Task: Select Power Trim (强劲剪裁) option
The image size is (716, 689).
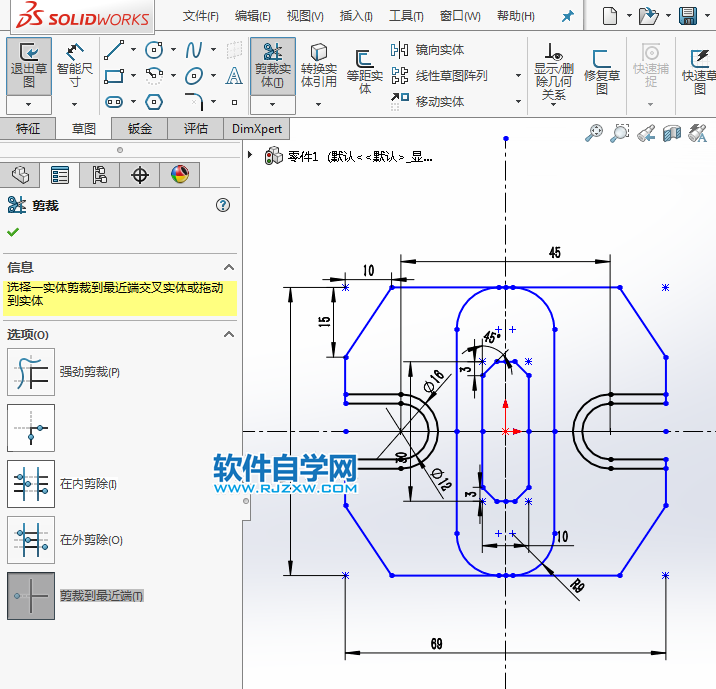Action: pyautogui.click(x=31, y=372)
